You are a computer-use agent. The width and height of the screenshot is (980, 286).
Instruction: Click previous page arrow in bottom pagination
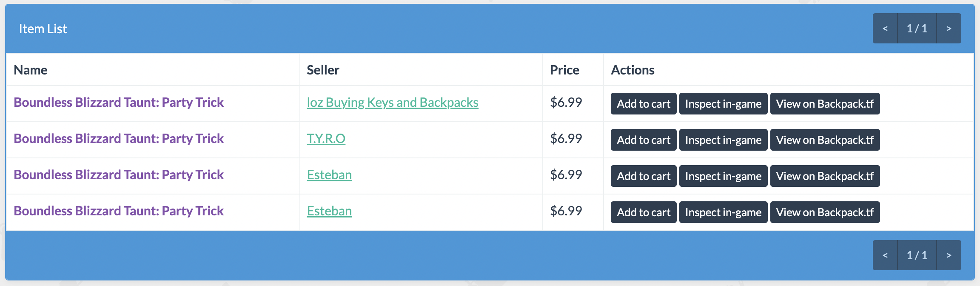[x=885, y=255]
